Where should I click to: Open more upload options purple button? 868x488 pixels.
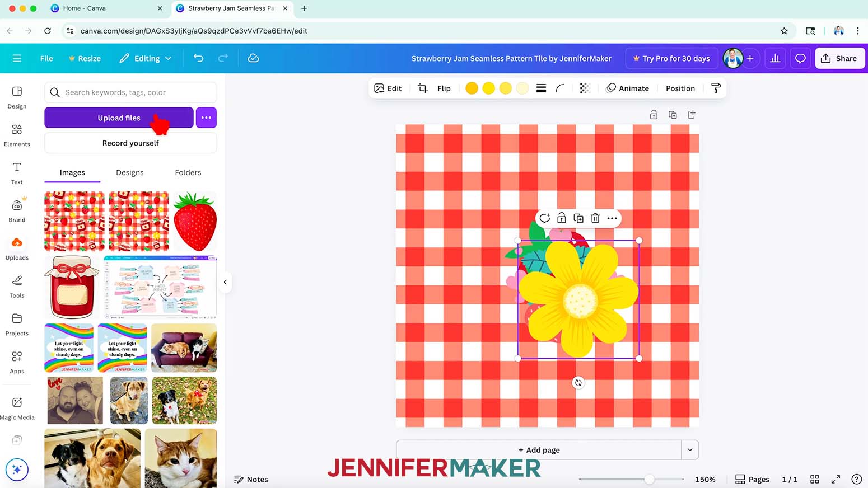(206, 118)
